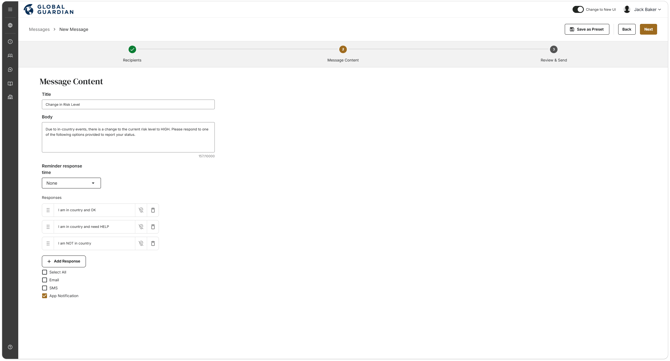Click the green checkmark Recipients step icon
670x361 pixels.
click(132, 50)
